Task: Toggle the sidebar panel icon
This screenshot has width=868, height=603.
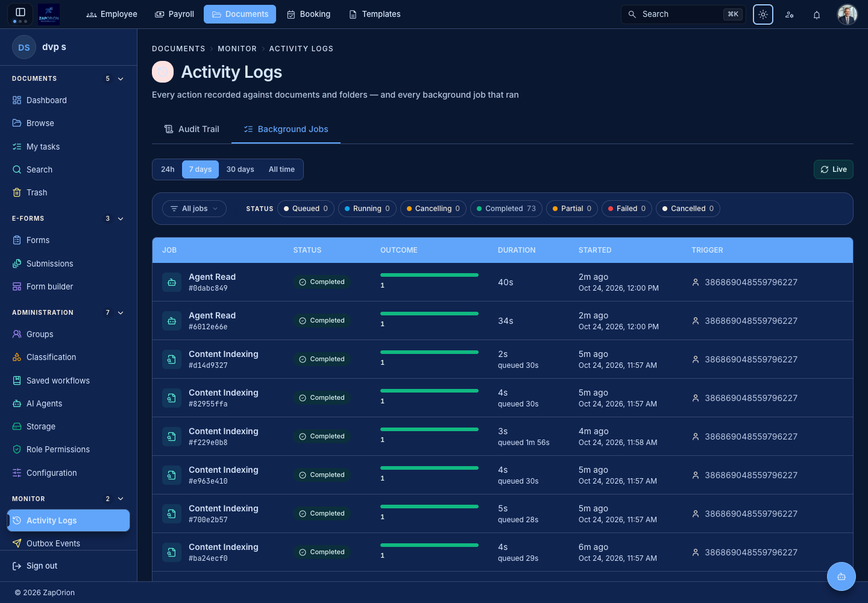Action: pos(20,12)
